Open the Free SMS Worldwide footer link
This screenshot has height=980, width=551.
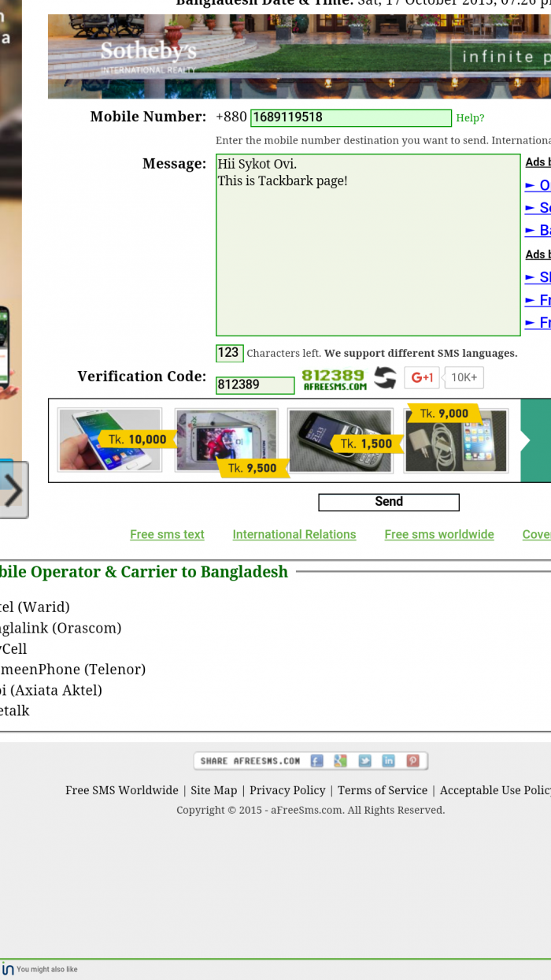pyautogui.click(x=122, y=790)
